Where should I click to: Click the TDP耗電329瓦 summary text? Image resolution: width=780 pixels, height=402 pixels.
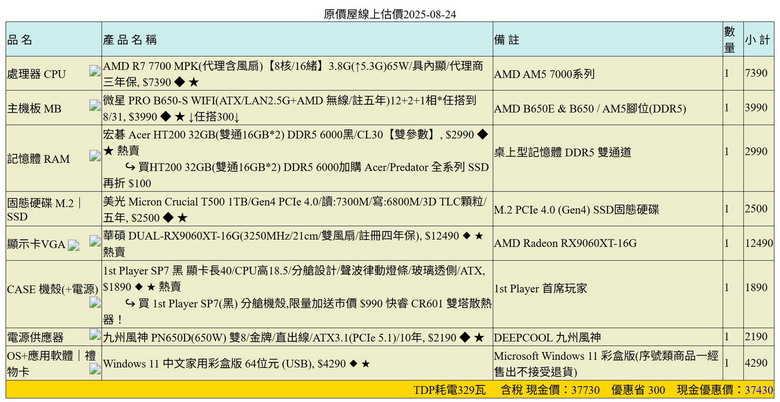(x=449, y=390)
